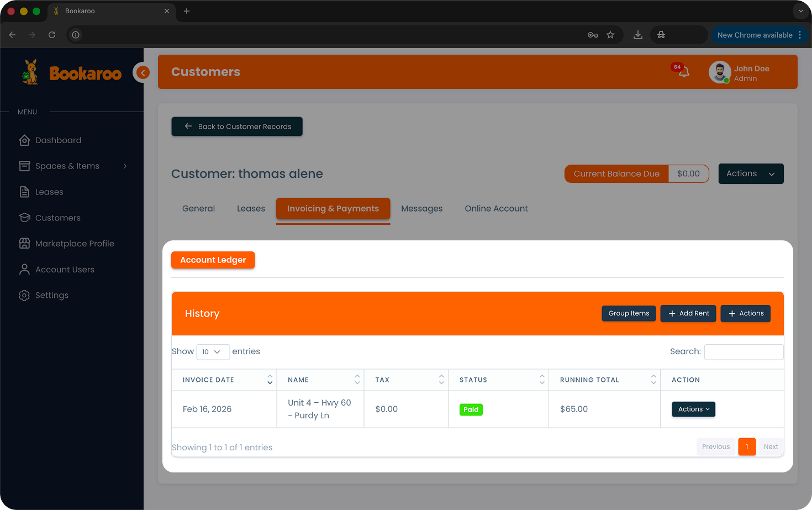
Task: Toggle sorting on the Invoice Date column
Action: tap(270, 380)
